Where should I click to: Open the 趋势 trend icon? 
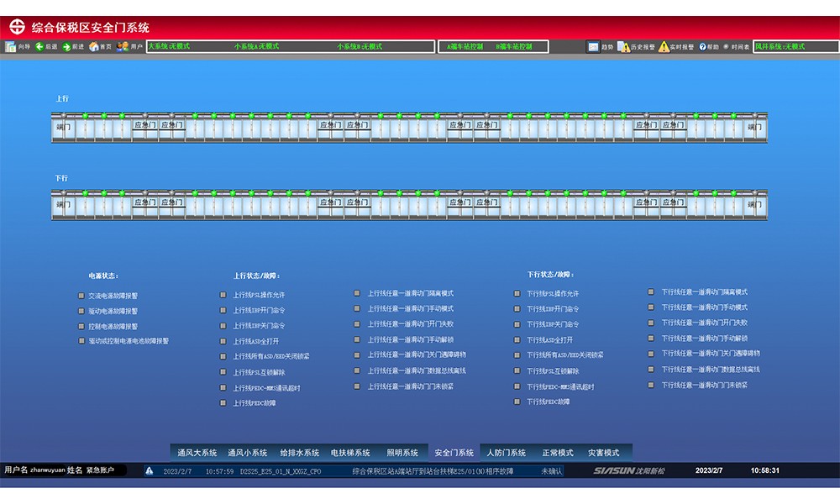pyautogui.click(x=594, y=47)
